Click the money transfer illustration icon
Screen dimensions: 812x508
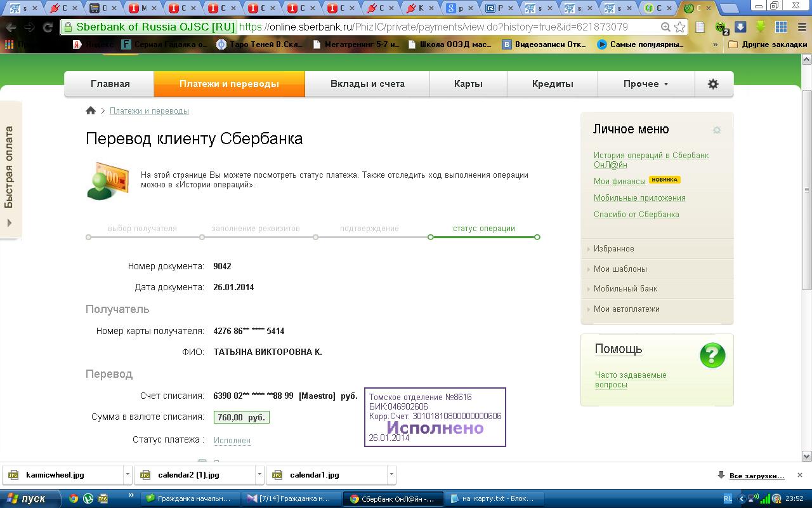click(108, 180)
